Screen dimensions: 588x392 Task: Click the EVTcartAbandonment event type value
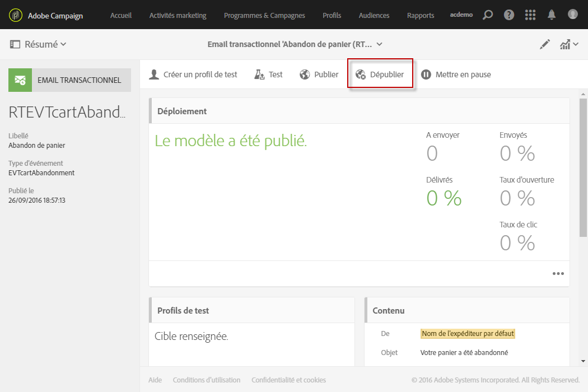tap(41, 172)
